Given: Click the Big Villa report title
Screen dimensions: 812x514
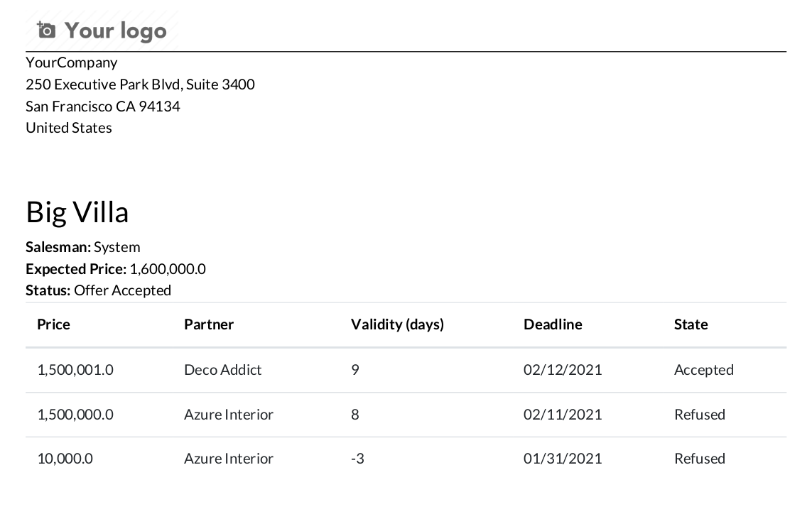Looking at the screenshot, I should [x=77, y=211].
